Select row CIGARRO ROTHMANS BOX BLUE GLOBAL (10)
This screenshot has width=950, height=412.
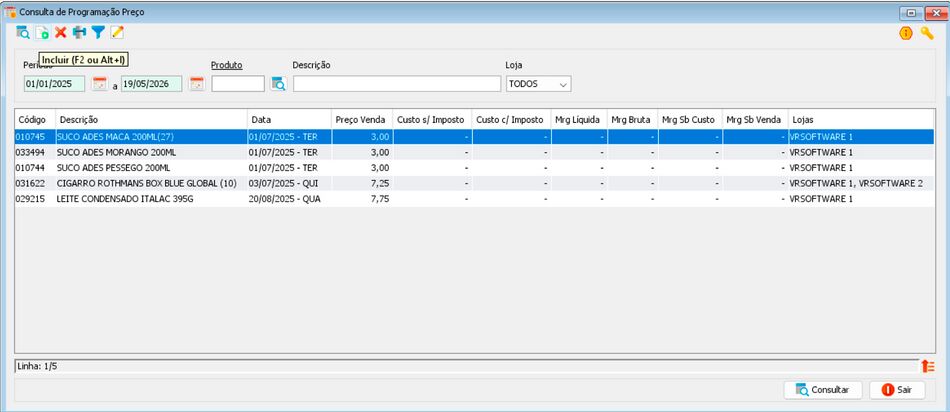tap(474, 184)
